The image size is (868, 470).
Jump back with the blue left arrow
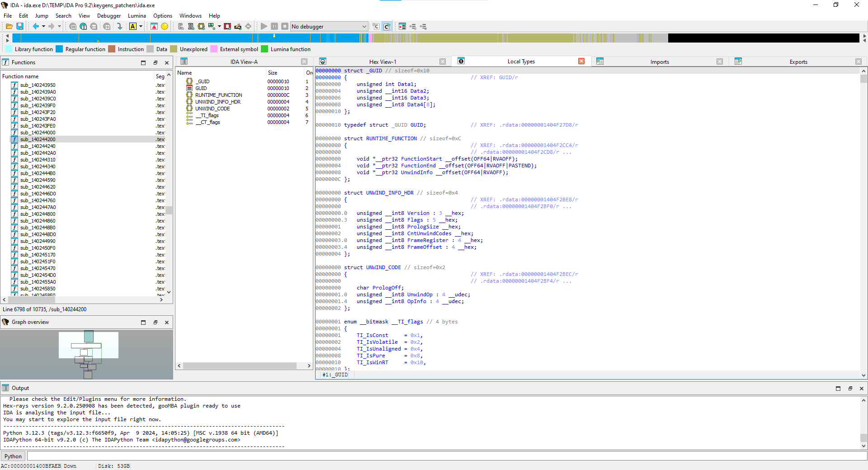point(35,27)
